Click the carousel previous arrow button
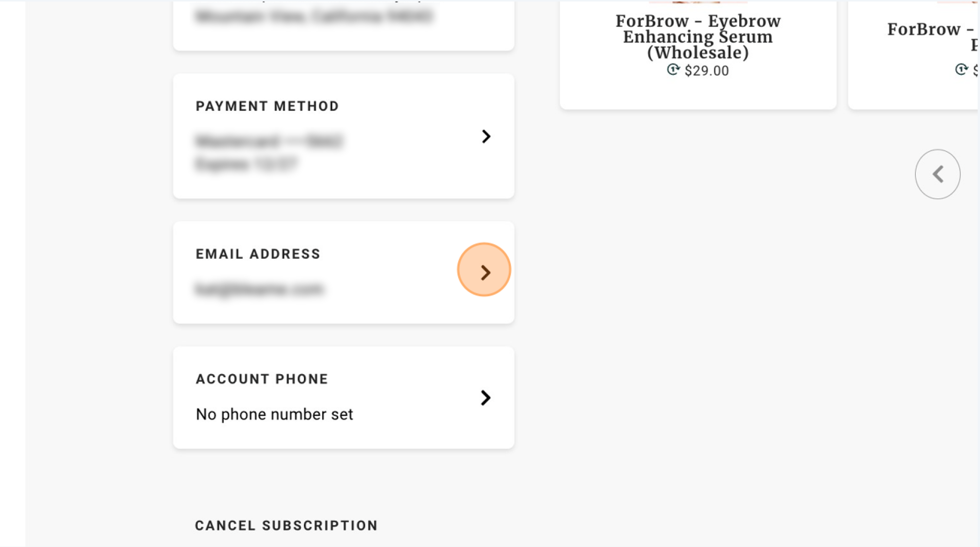Image resolution: width=980 pixels, height=547 pixels. coord(938,174)
